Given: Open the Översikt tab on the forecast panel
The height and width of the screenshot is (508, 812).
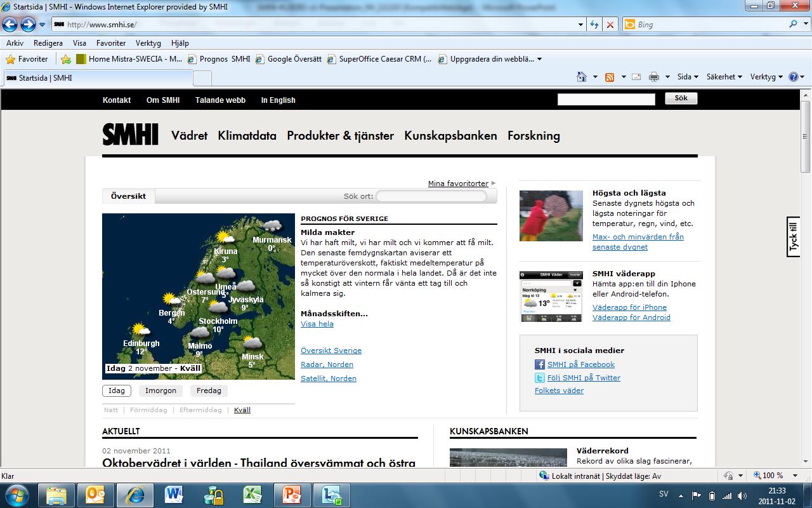Looking at the screenshot, I should 128,196.
